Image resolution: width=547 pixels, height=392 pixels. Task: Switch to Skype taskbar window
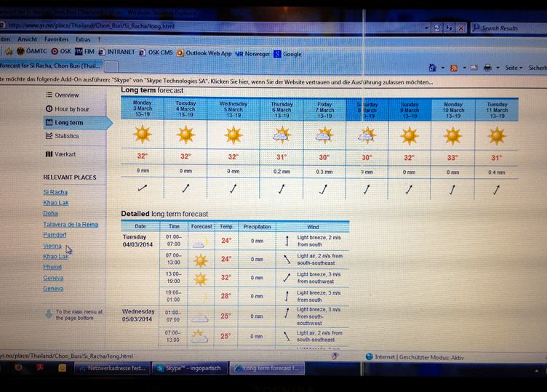tap(189, 368)
